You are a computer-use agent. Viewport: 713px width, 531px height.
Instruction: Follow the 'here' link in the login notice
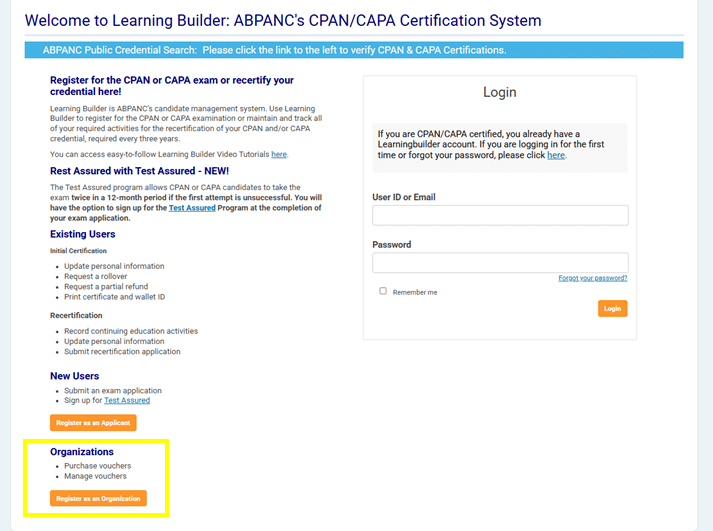(556, 155)
